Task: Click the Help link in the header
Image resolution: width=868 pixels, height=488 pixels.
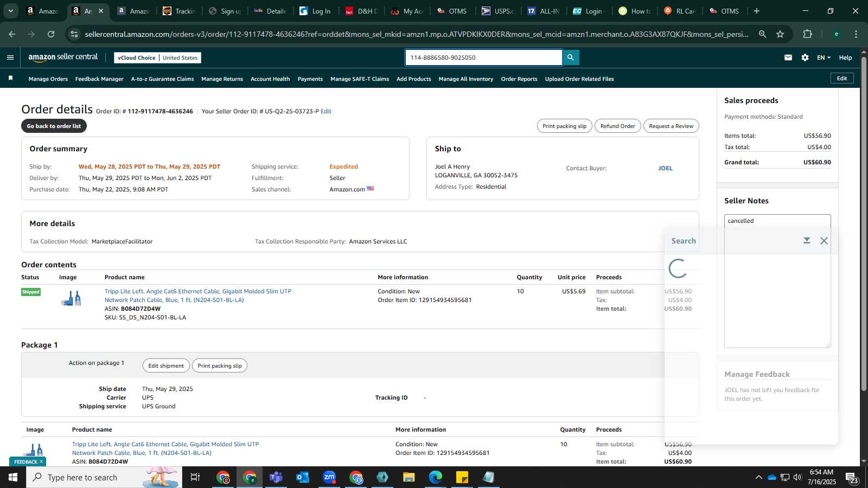Action: tap(845, 57)
